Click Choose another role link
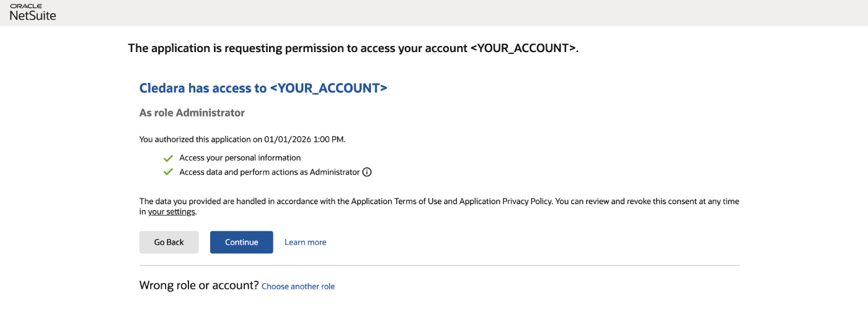 point(298,286)
